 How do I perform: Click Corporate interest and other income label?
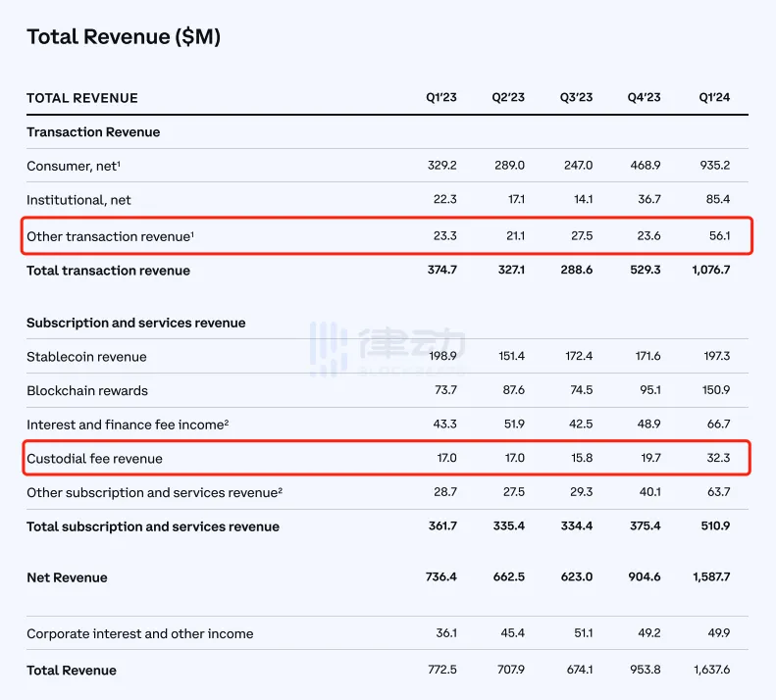[139, 634]
